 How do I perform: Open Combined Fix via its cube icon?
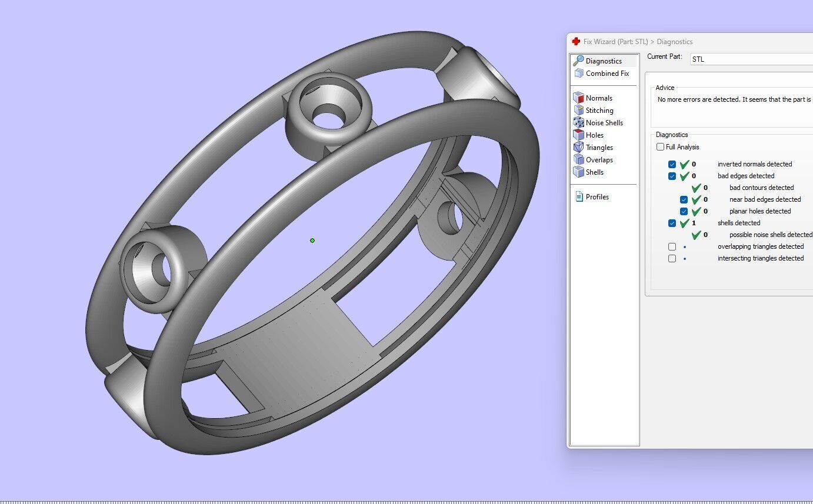(x=579, y=74)
